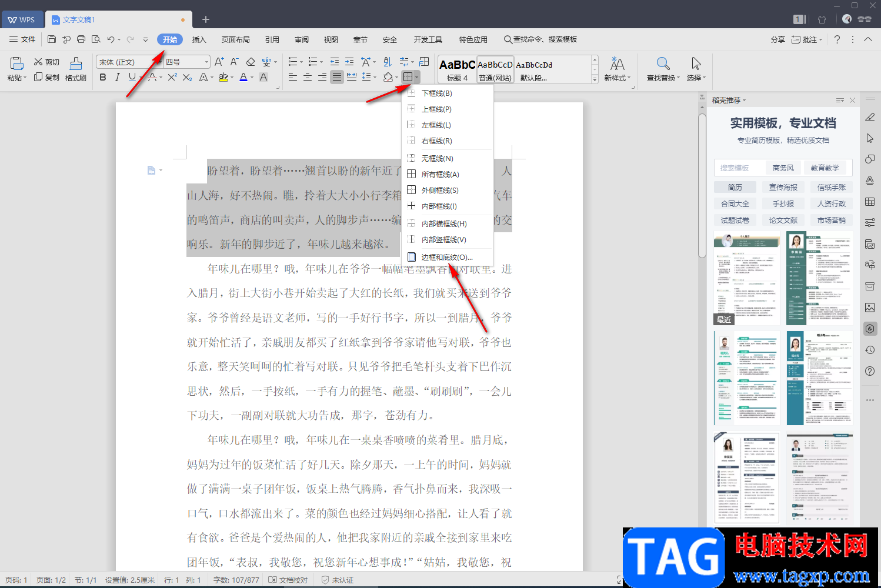
Task: Toggle character shading A button
Action: pos(263,77)
